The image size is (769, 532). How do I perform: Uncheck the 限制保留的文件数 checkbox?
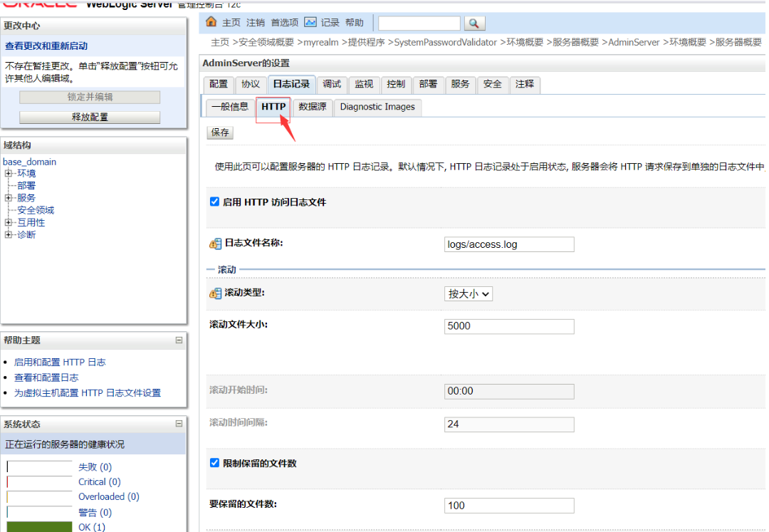[x=215, y=463]
